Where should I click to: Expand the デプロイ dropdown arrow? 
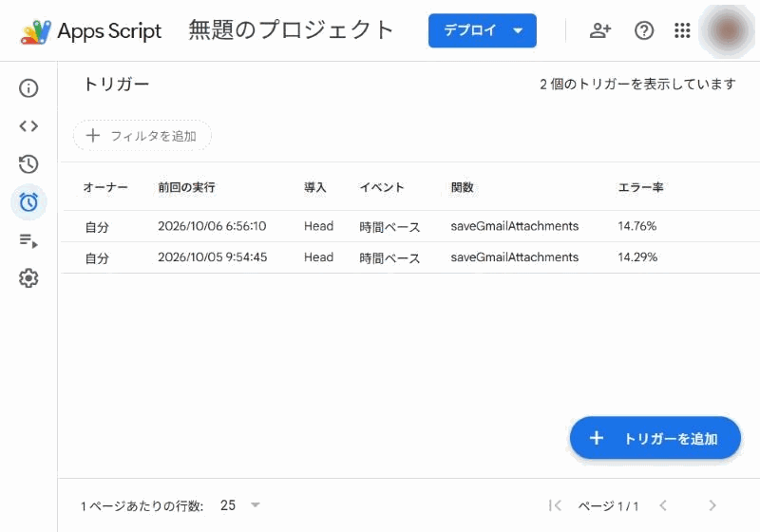(x=518, y=30)
